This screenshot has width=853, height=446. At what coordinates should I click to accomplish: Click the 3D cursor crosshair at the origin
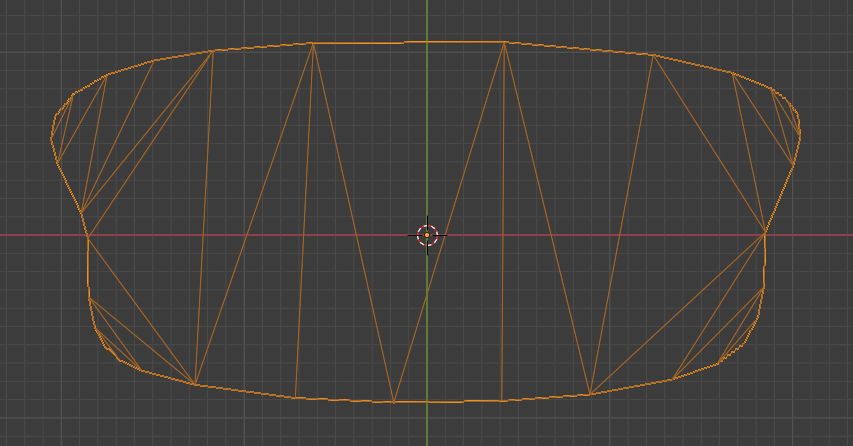tap(427, 235)
